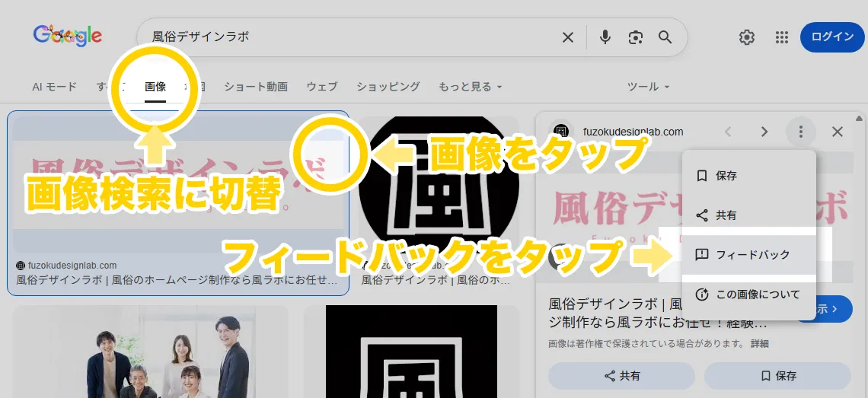Screen dimensions: 868x398
Task: Open the settings gear menu
Action: click(x=747, y=37)
